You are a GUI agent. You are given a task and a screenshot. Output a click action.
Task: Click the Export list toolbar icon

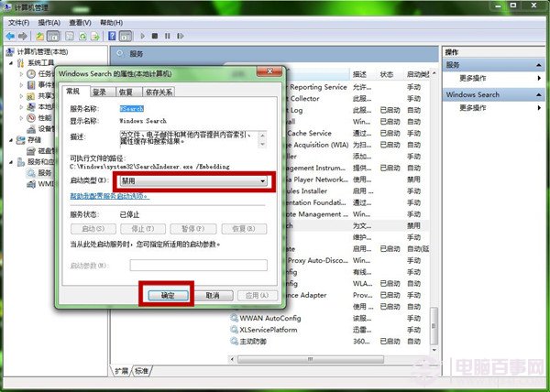pyautogui.click(x=95, y=36)
